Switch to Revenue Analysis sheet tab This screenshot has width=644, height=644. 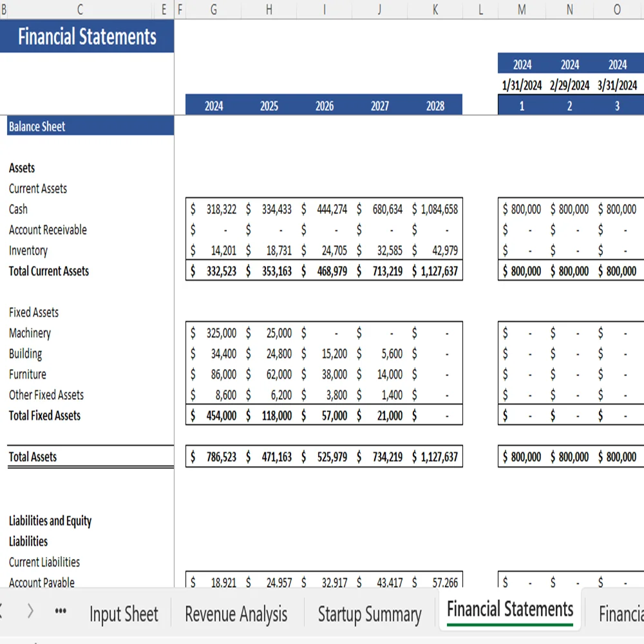click(236, 614)
